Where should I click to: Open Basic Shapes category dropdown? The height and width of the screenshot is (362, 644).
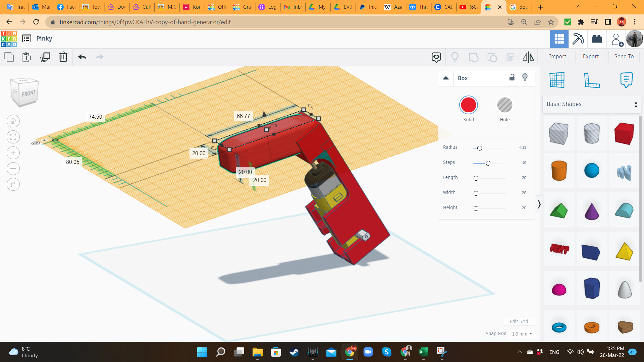pyautogui.click(x=592, y=104)
